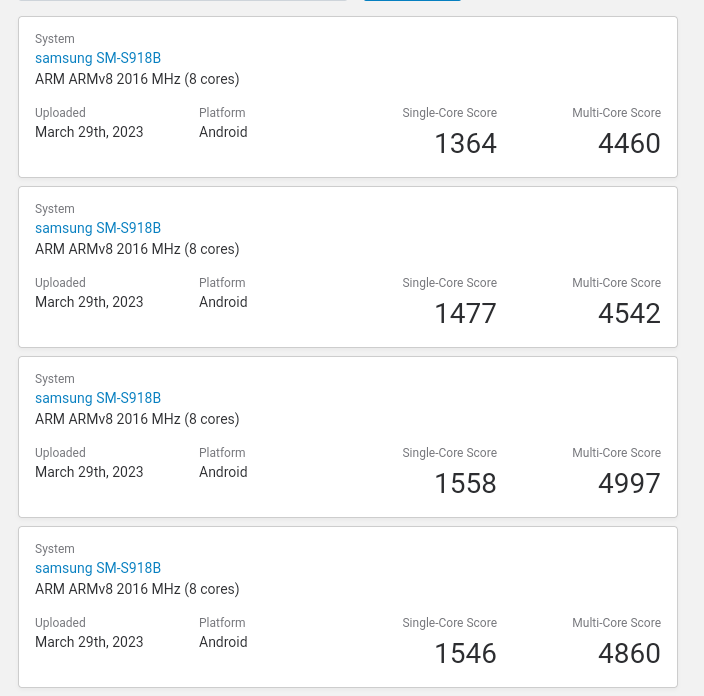Open the samsung SM-S918B link scoring 1558 single-core
Image resolution: width=704 pixels, height=696 pixels.
98,398
